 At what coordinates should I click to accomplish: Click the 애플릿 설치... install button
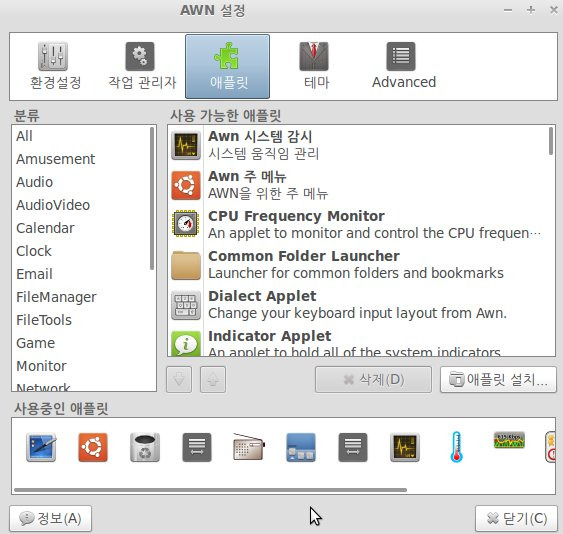[498, 380]
